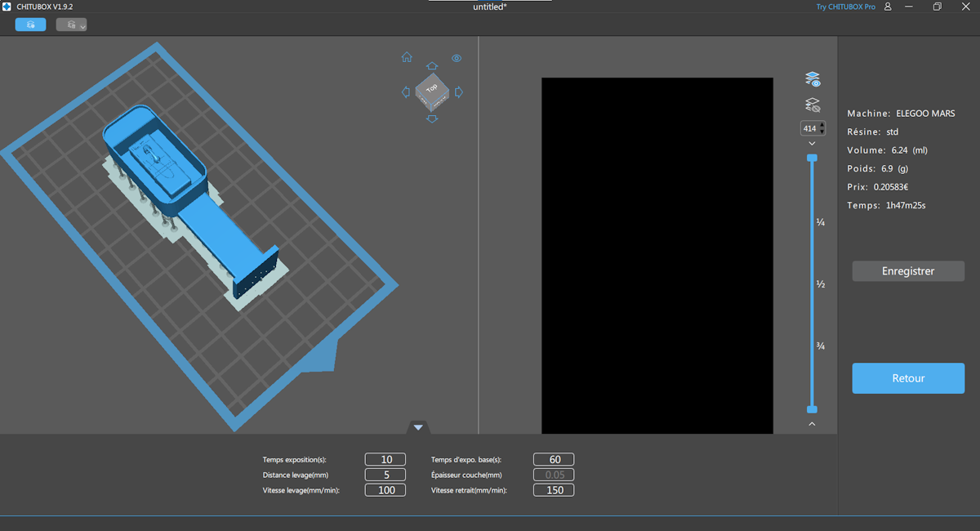The height and width of the screenshot is (531, 980).
Task: Open the user account icon in title bar
Action: click(x=888, y=7)
